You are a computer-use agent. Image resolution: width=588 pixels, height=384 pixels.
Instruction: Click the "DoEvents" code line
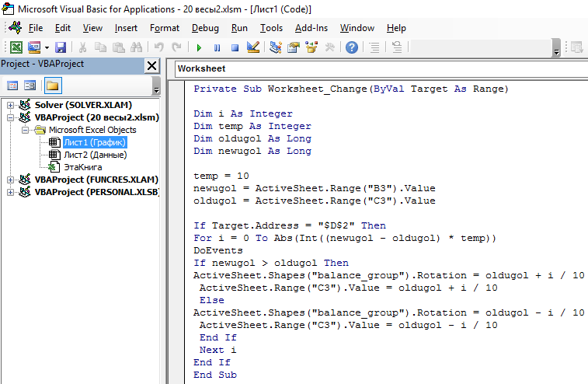tap(218, 250)
